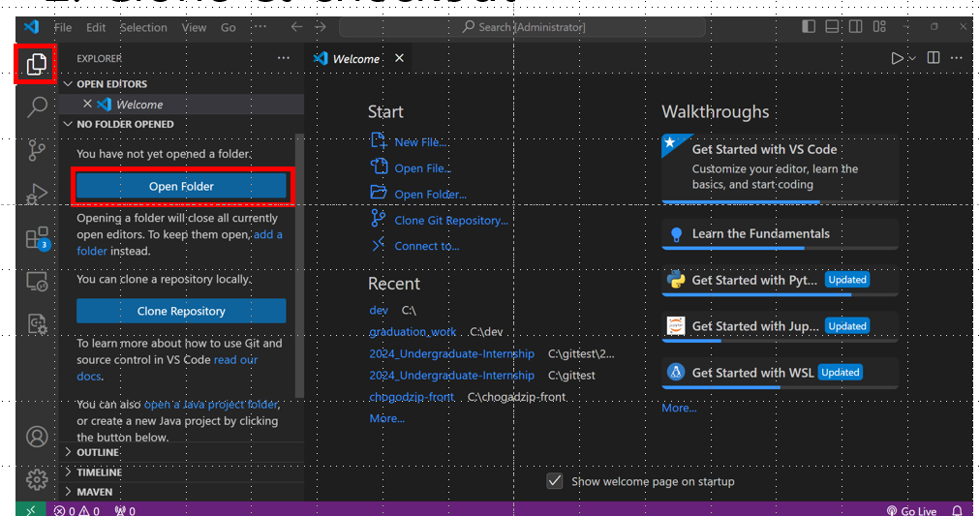Click the ports forwarded status item
980x516 pixels.
pyautogui.click(x=125, y=510)
